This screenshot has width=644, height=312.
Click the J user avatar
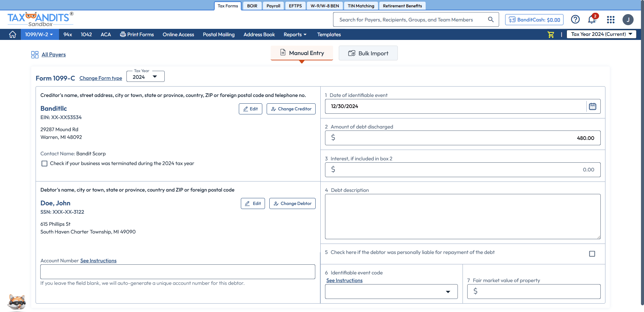(x=628, y=19)
